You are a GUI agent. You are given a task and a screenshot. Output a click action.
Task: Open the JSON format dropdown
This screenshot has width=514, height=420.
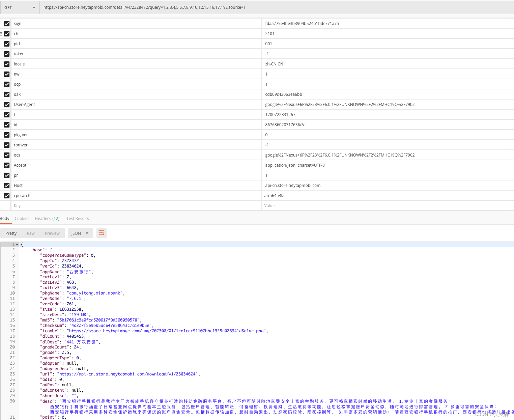pos(80,233)
